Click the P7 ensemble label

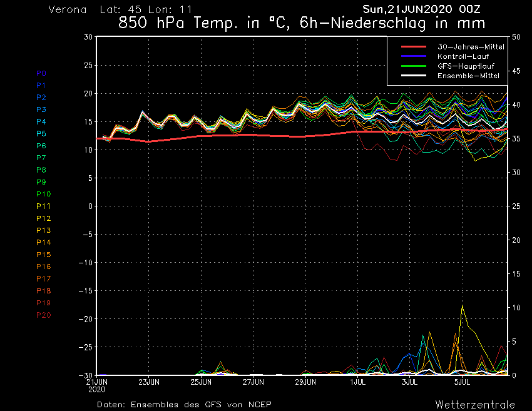(41, 158)
